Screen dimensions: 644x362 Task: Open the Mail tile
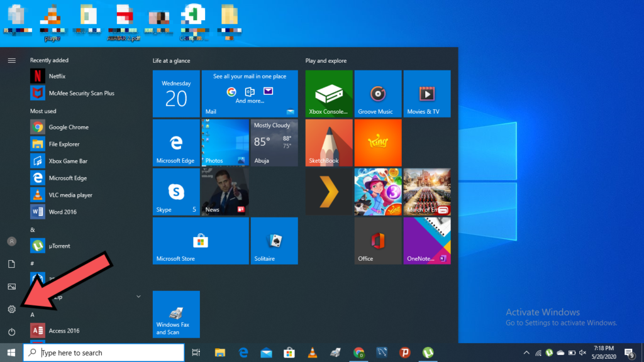250,94
